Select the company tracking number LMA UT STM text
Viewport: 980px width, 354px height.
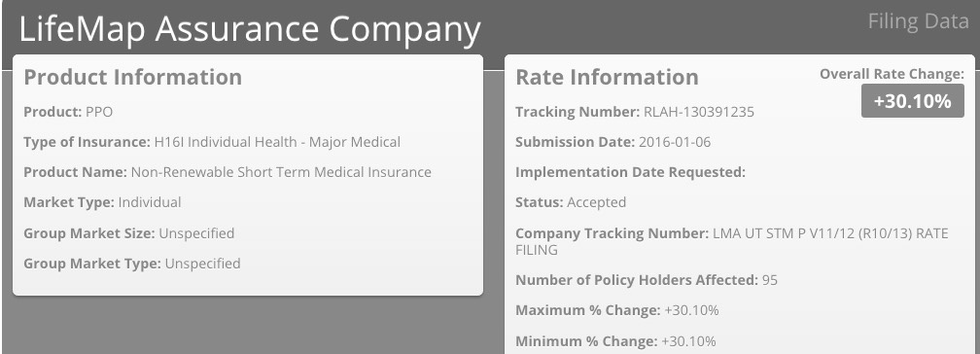tap(732, 241)
